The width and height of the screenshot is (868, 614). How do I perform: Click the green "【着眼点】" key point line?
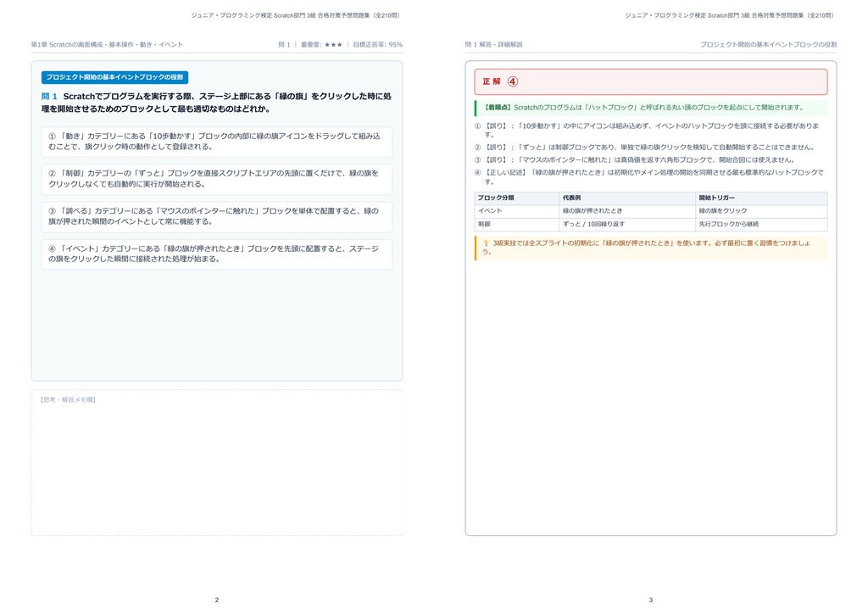[x=651, y=108]
